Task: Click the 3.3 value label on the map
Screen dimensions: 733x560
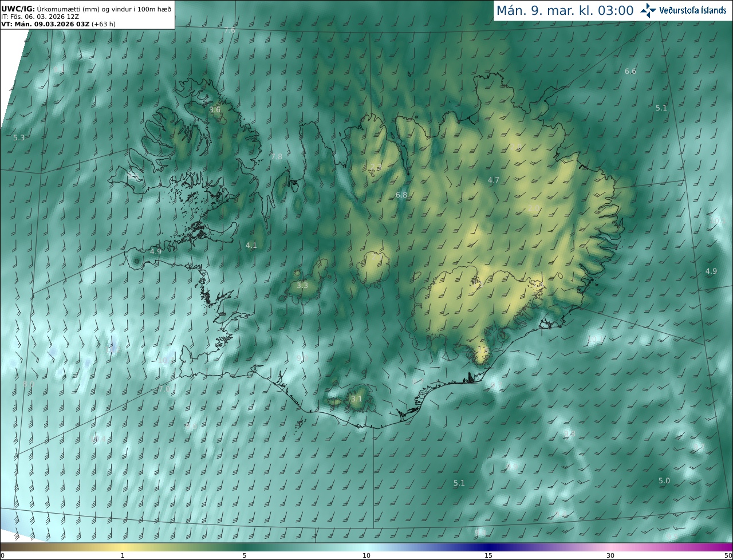Action: 302,285
